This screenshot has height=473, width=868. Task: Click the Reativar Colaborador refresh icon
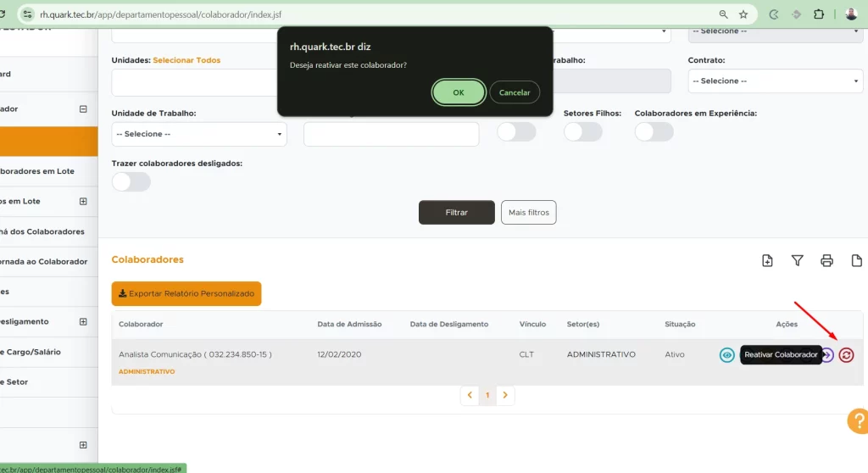pos(846,355)
